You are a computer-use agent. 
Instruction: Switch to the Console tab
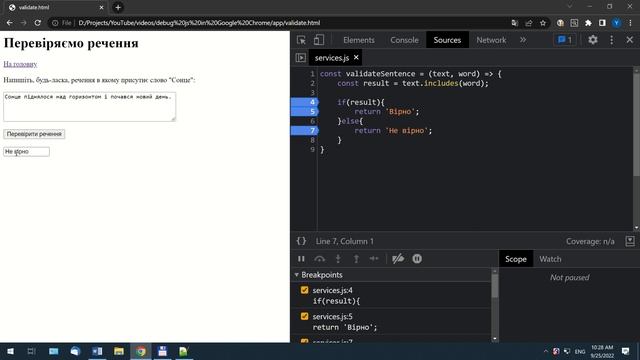(x=404, y=40)
